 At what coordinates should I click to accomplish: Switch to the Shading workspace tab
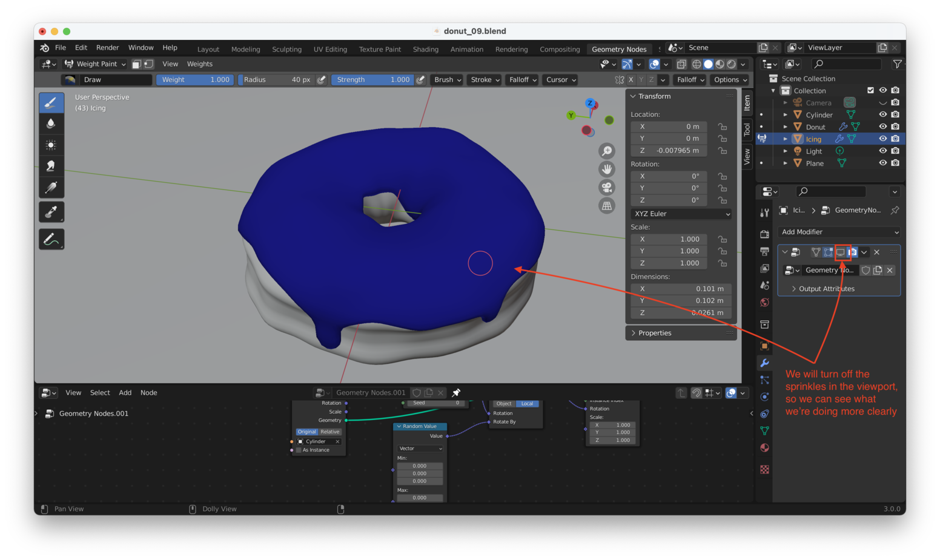425,49
